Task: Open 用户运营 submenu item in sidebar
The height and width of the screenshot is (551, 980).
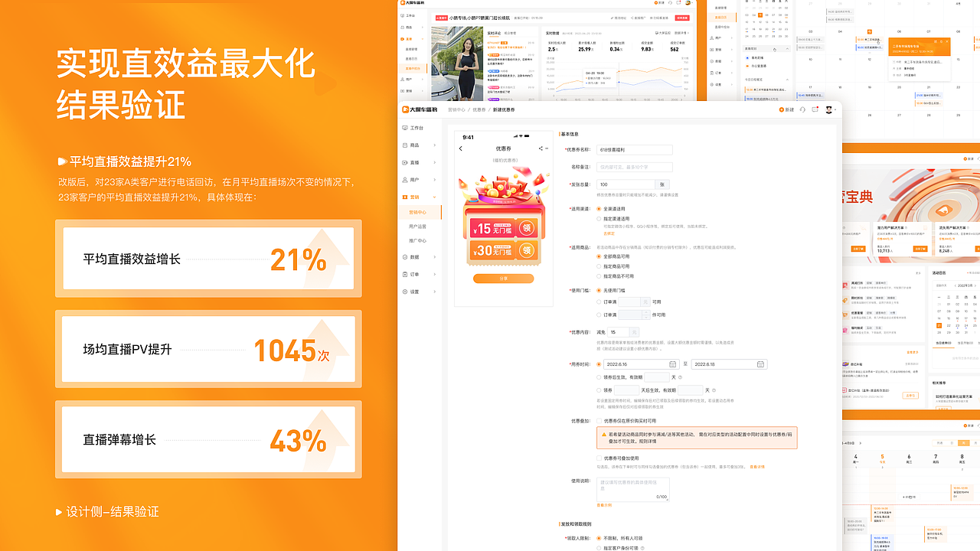Action: click(418, 227)
